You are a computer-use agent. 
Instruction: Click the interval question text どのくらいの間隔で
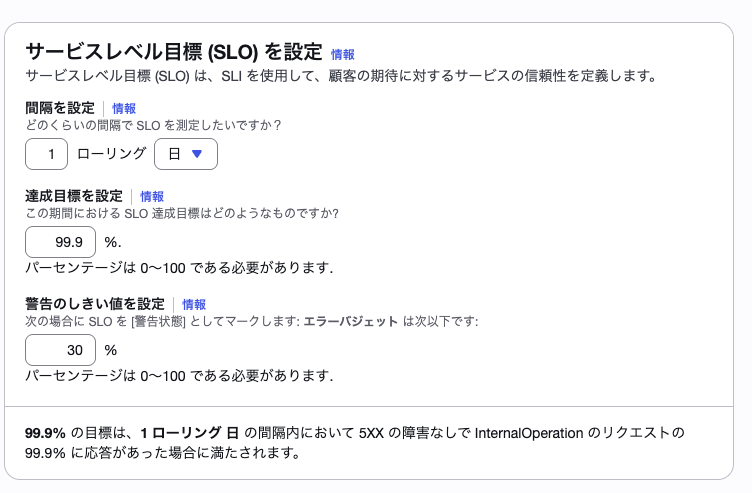[152, 125]
